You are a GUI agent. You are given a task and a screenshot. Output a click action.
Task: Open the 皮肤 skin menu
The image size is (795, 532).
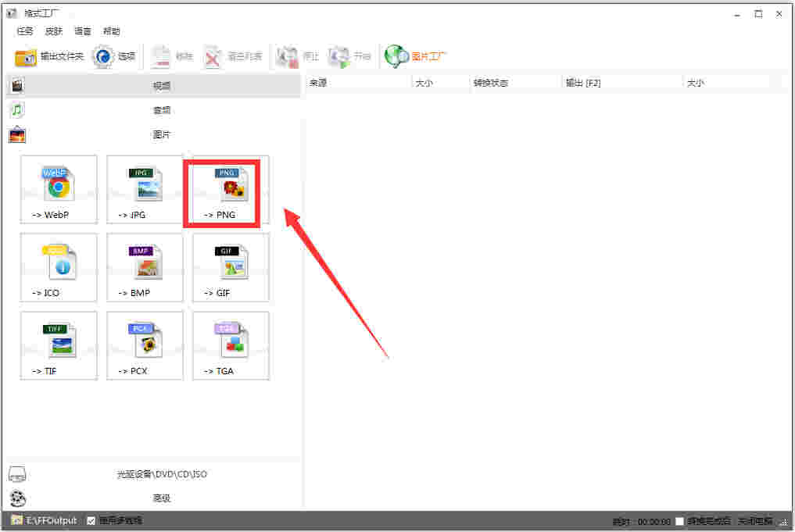(54, 31)
